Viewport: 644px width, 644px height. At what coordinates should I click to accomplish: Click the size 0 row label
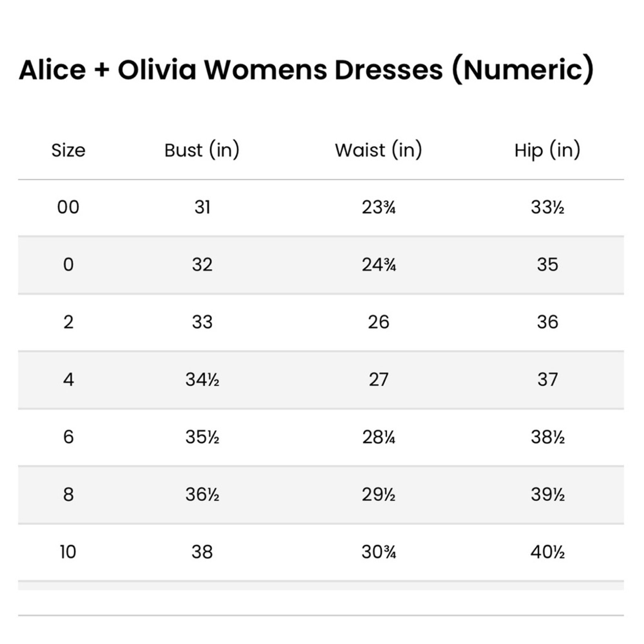click(x=68, y=265)
